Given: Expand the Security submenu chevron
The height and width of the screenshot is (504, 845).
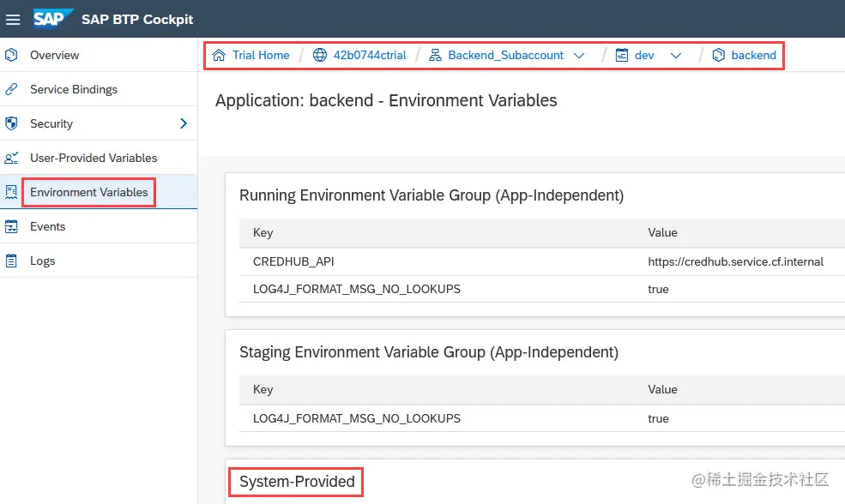Looking at the screenshot, I should (x=184, y=123).
